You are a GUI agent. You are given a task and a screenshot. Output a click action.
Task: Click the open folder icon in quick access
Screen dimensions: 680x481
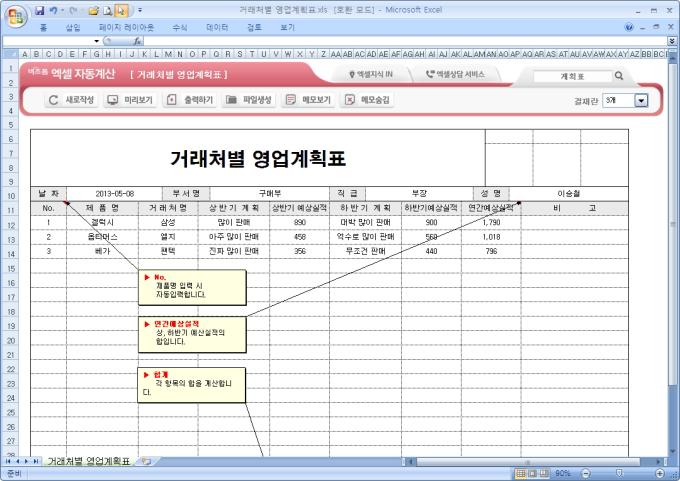pyautogui.click(x=93, y=10)
